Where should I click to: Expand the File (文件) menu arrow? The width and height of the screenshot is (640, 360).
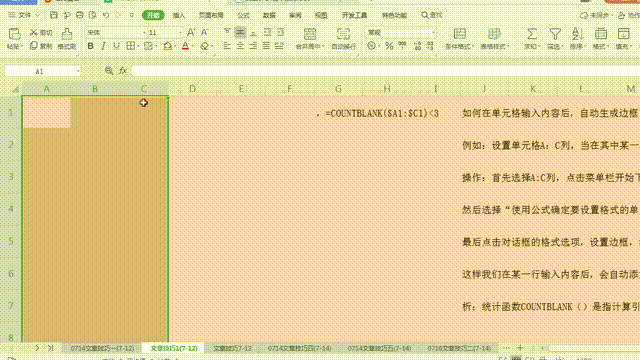click(37, 15)
